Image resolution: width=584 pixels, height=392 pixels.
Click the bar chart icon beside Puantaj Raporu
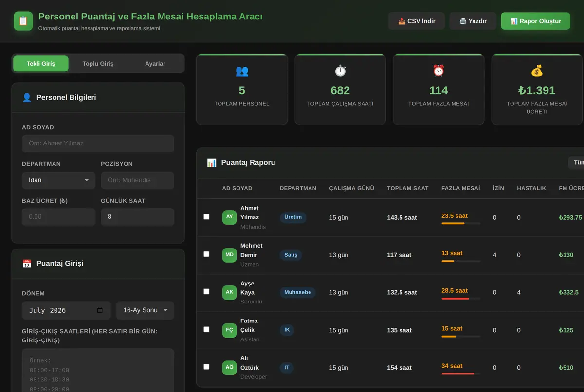(212, 163)
